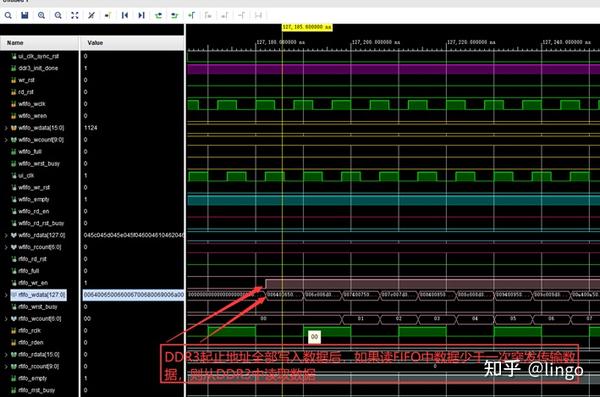Click the search magnifier toolbar icon
The height and width of the screenshot is (397, 600).
[8, 15]
